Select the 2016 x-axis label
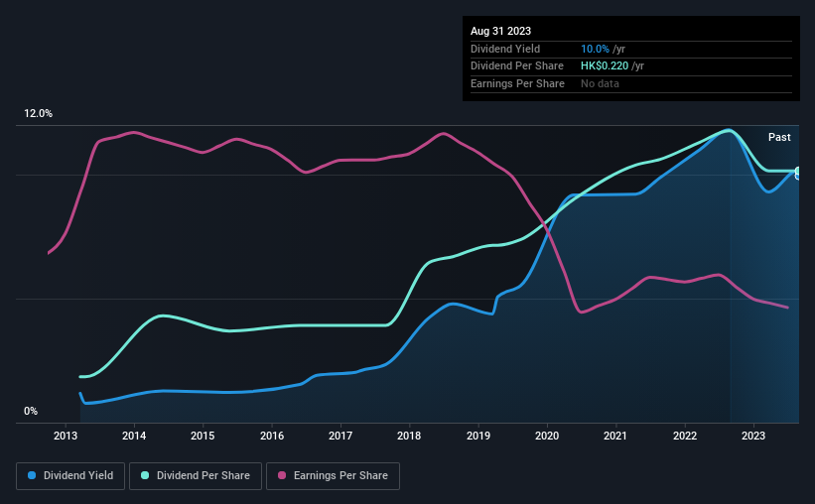 [272, 436]
